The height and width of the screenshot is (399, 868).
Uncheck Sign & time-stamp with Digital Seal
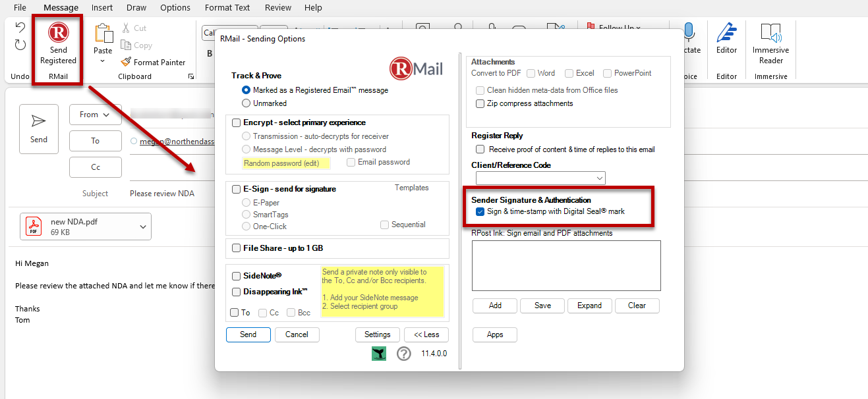[x=480, y=211]
